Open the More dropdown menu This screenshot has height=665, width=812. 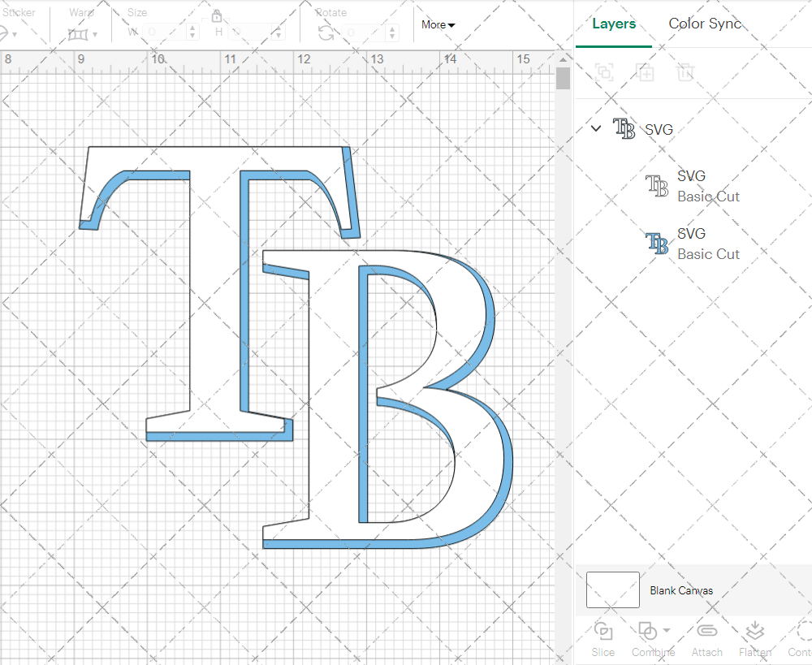click(438, 24)
